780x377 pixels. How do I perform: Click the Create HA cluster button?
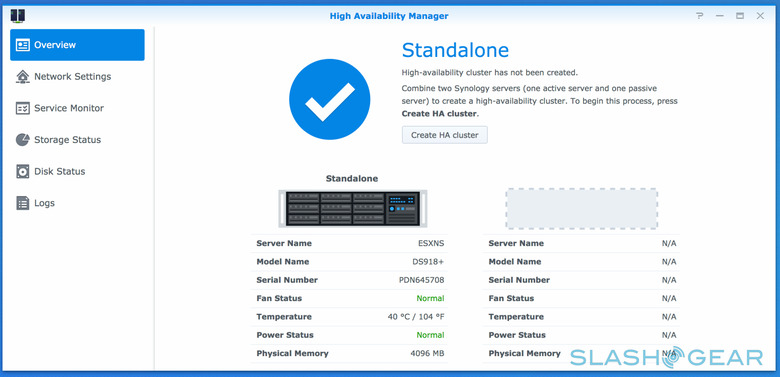[x=445, y=135]
